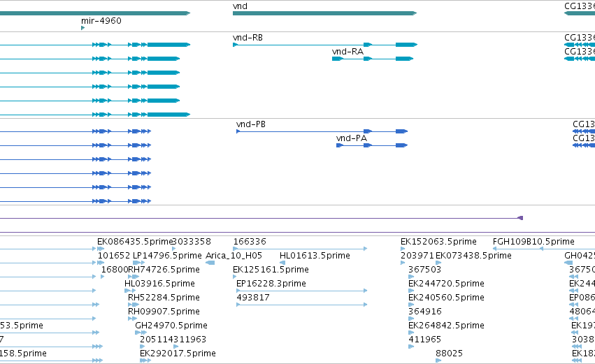Select the 411965 feature label
Image resolution: width=595 pixels, height=364 pixels.
(x=424, y=340)
